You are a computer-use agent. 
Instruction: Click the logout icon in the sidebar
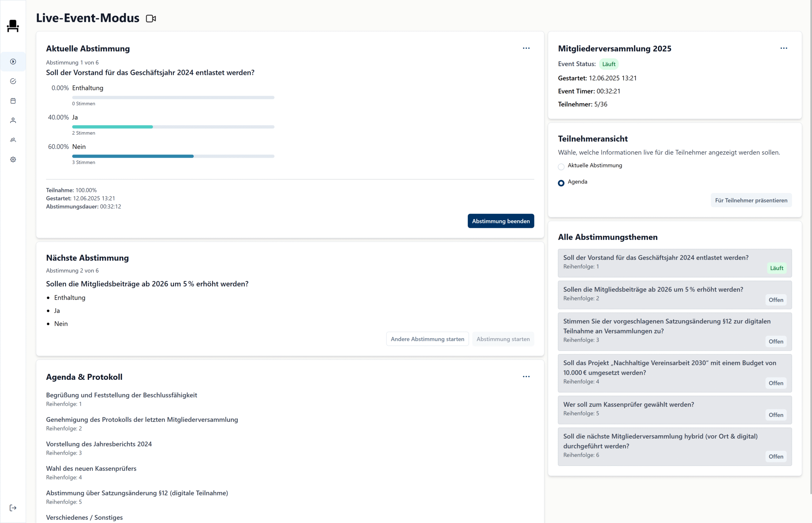pyautogui.click(x=13, y=508)
